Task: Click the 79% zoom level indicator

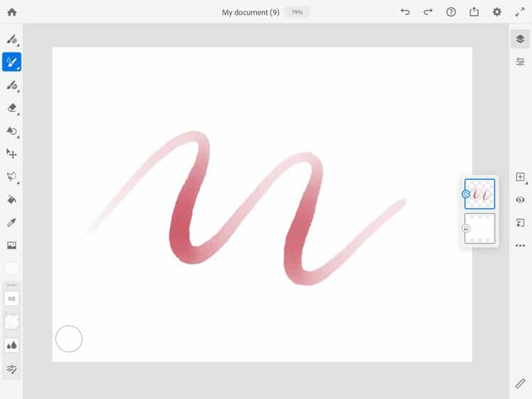Action: (x=297, y=12)
